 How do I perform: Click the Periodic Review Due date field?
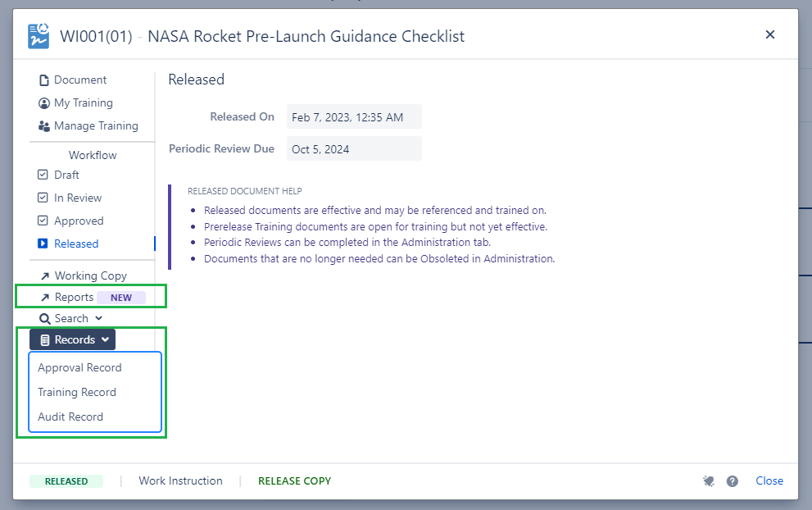point(353,149)
